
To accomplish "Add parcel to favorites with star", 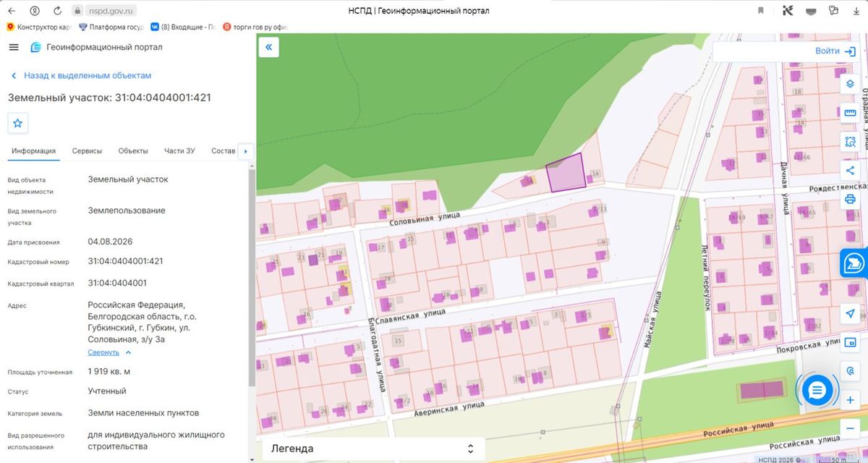I will click(18, 123).
